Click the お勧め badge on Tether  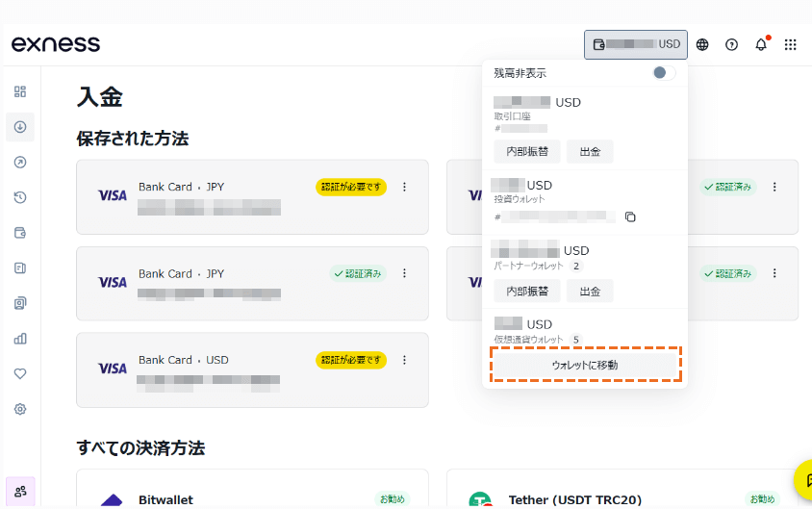(763, 499)
